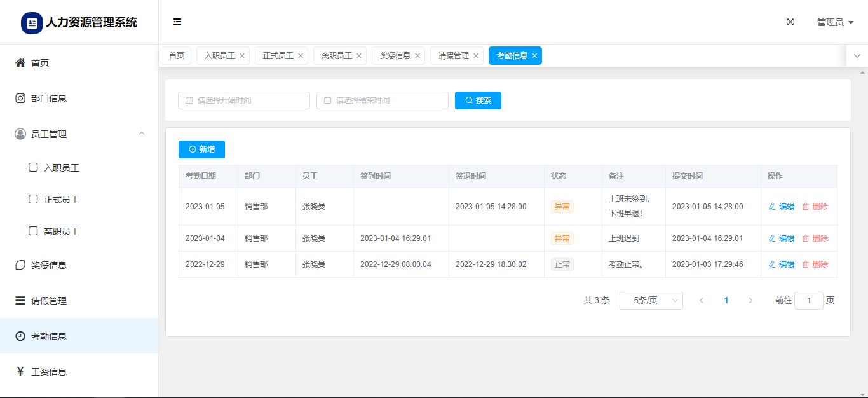Open 奖惩信息 in the sidebar
868x398 pixels.
click(48, 265)
